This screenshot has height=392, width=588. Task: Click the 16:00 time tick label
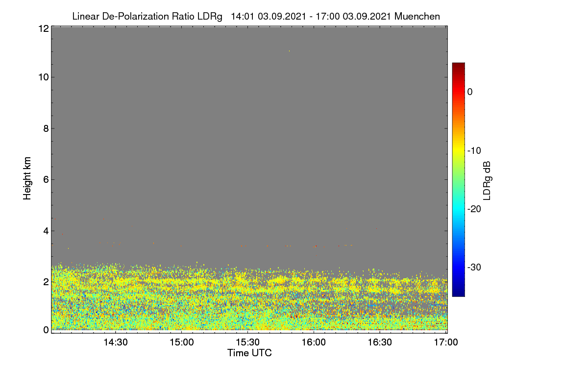click(x=314, y=343)
